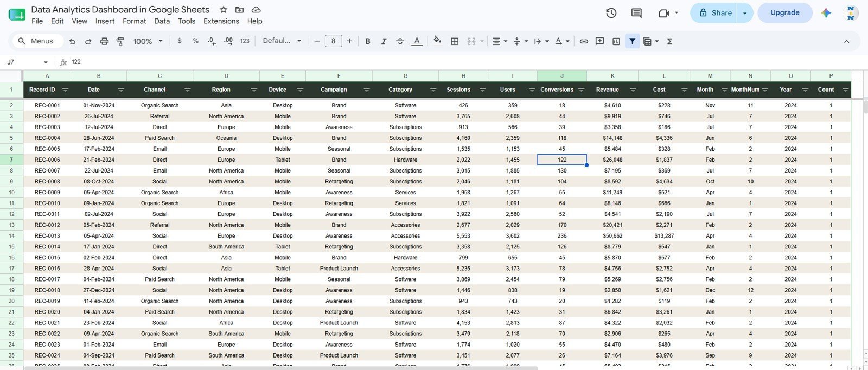The image size is (868, 370).
Task: Toggle strikethrough formatting
Action: tap(400, 41)
